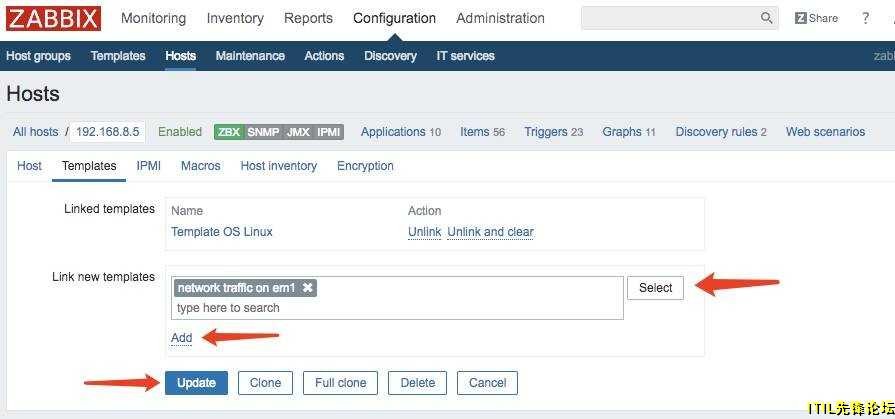Click the ZABBIX logo
This screenshot has height=419, width=895.
54,19
